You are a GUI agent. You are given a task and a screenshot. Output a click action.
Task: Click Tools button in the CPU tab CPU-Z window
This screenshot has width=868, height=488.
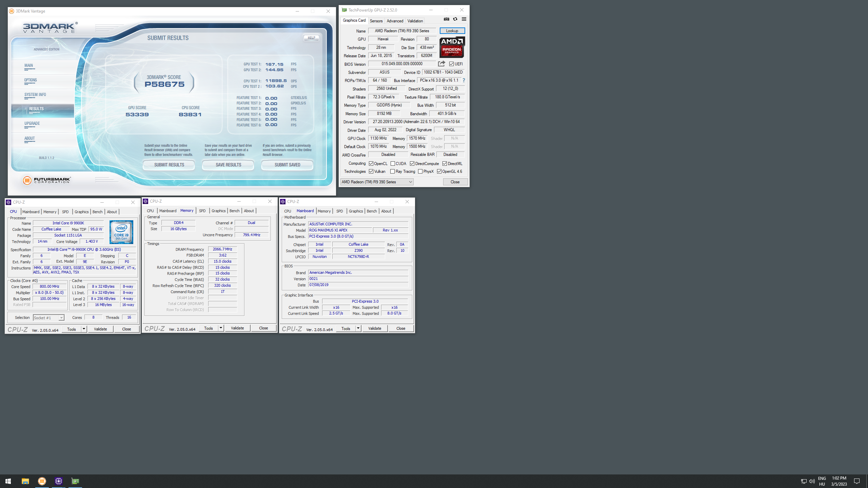coord(72,329)
